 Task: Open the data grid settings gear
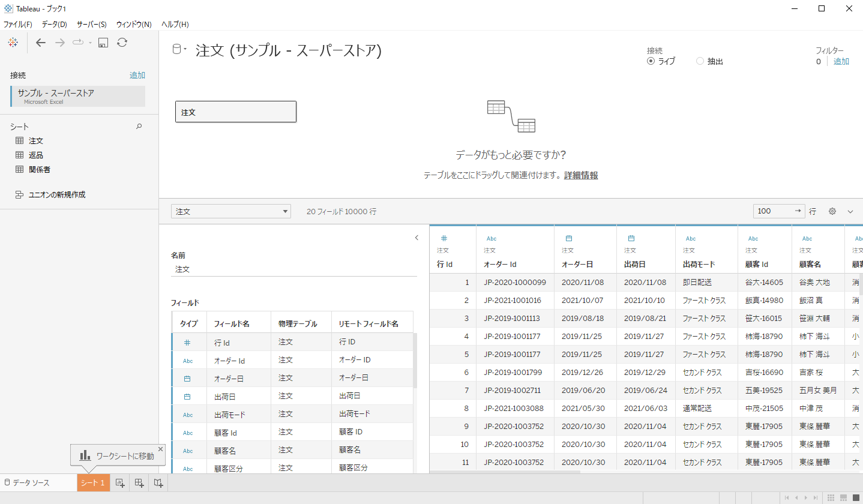pyautogui.click(x=832, y=211)
